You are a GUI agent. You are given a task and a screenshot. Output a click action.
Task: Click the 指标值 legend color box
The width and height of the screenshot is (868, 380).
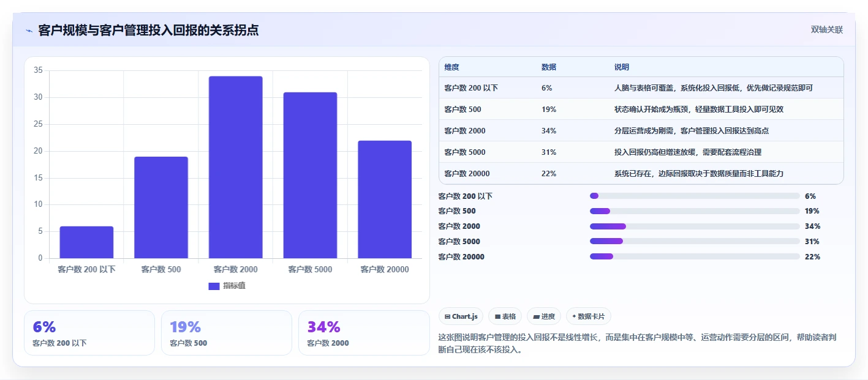click(x=214, y=286)
